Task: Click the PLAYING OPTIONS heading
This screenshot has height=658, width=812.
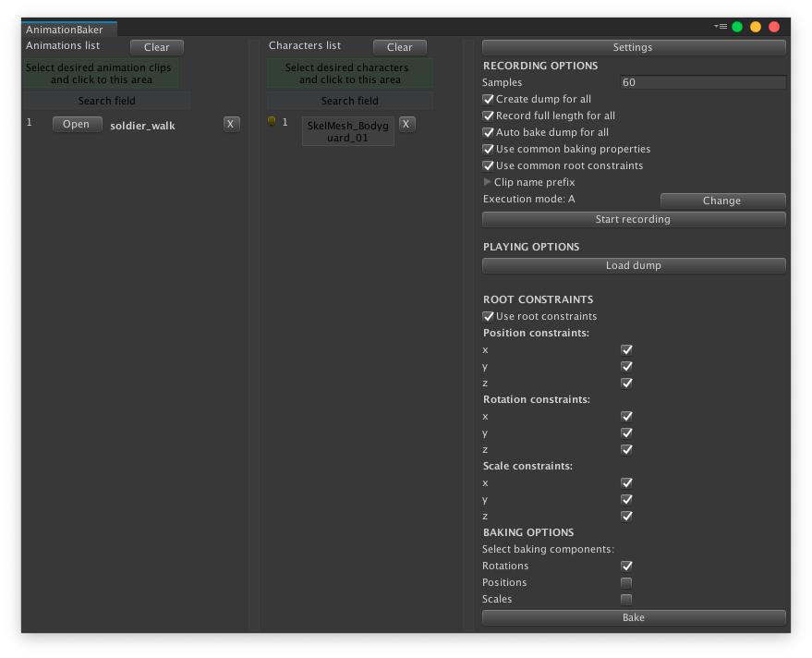Action: point(531,247)
